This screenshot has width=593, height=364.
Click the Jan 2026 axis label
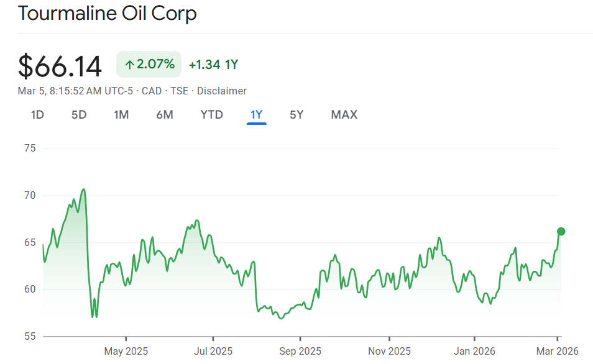click(474, 351)
